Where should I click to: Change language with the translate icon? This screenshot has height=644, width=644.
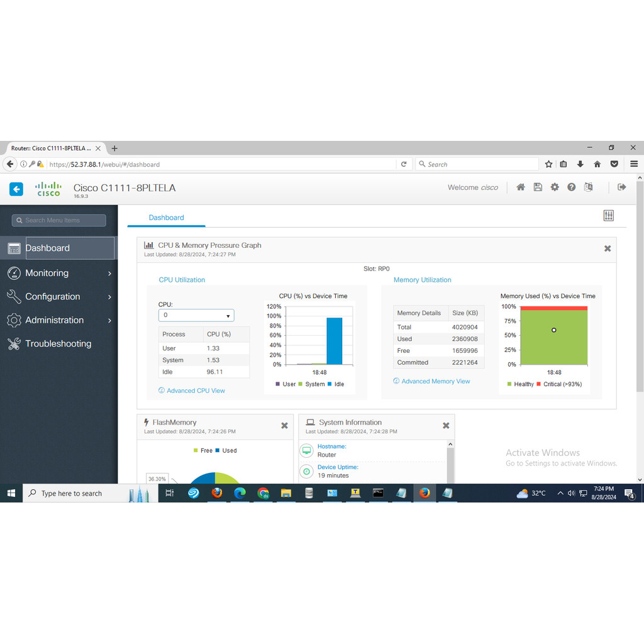(x=588, y=187)
